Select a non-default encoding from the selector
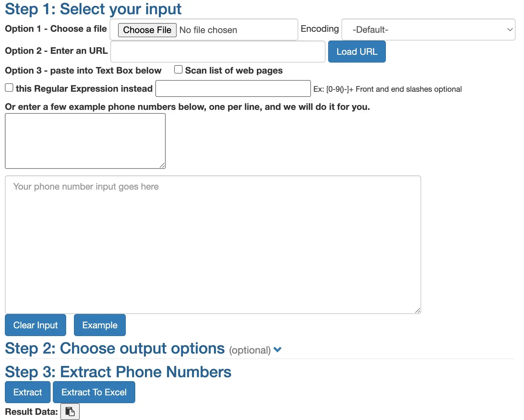This screenshot has width=524, height=420. 427,29
